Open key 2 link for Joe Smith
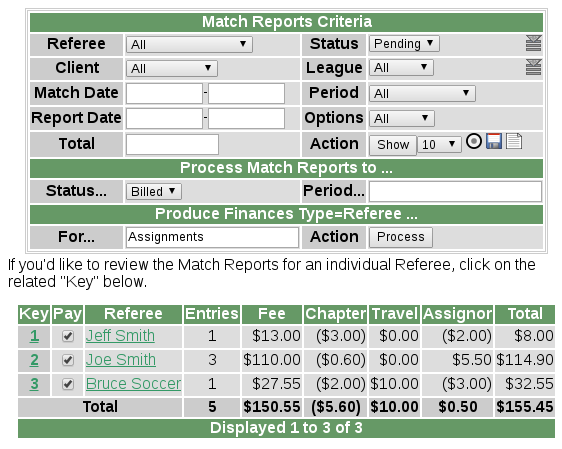 tap(34, 360)
